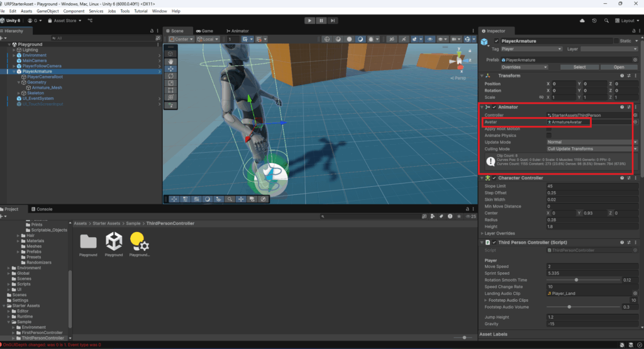Image resolution: width=644 pixels, height=349 pixels.
Task: Disable the Third Person Controller script checkbox
Action: pyautogui.click(x=494, y=243)
